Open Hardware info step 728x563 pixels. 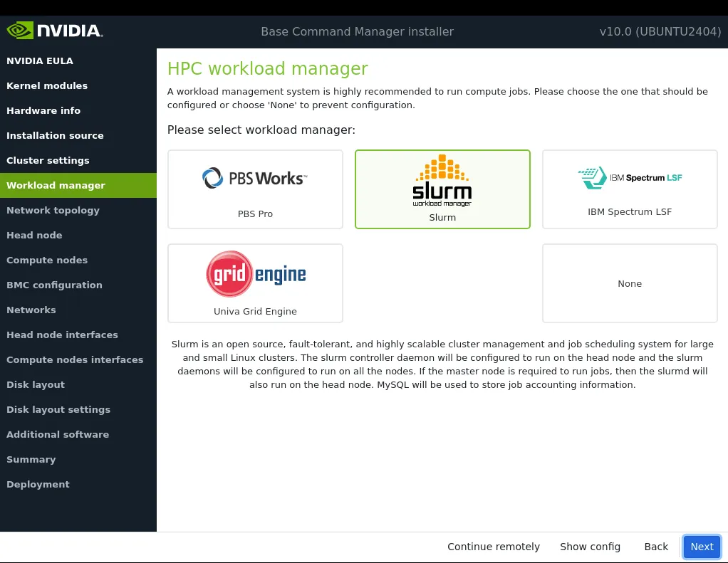point(78,111)
